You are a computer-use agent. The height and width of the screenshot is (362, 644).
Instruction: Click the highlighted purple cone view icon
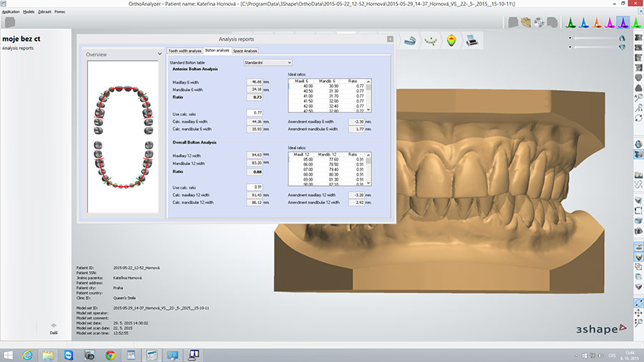pyautogui.click(x=623, y=23)
